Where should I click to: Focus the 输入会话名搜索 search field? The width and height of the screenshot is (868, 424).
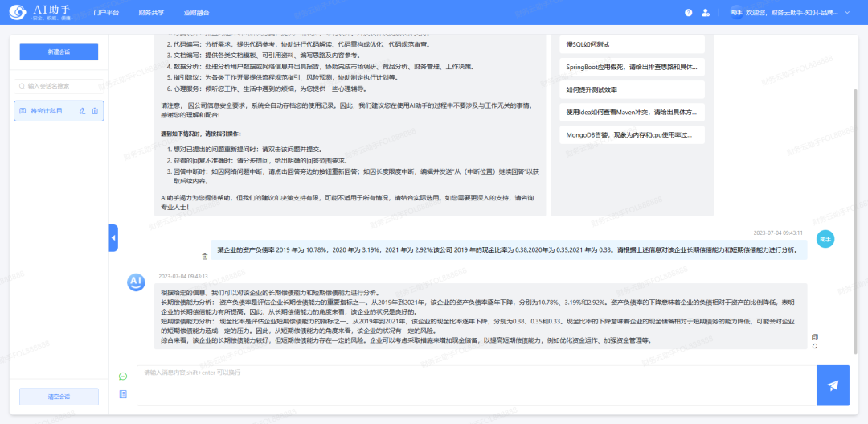tap(59, 86)
